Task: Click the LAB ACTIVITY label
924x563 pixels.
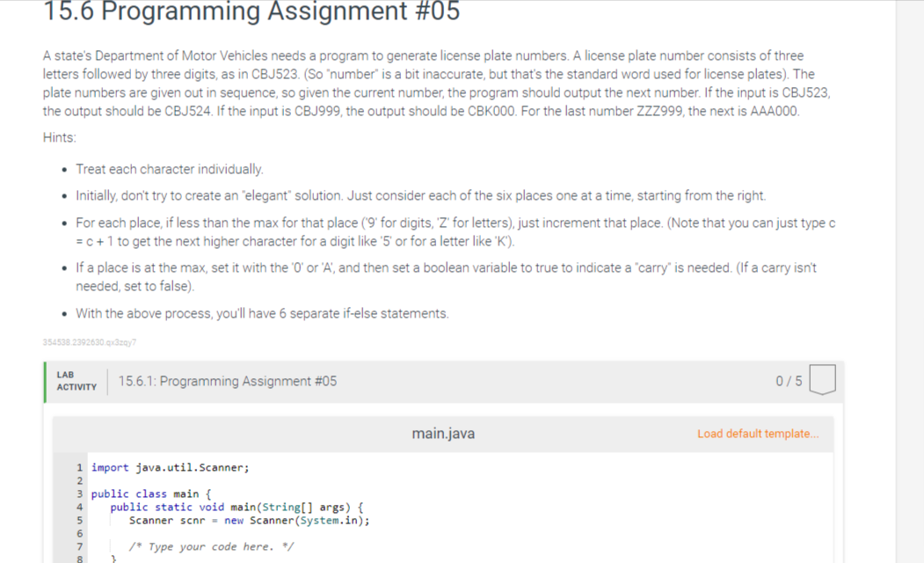Action: click(x=76, y=381)
